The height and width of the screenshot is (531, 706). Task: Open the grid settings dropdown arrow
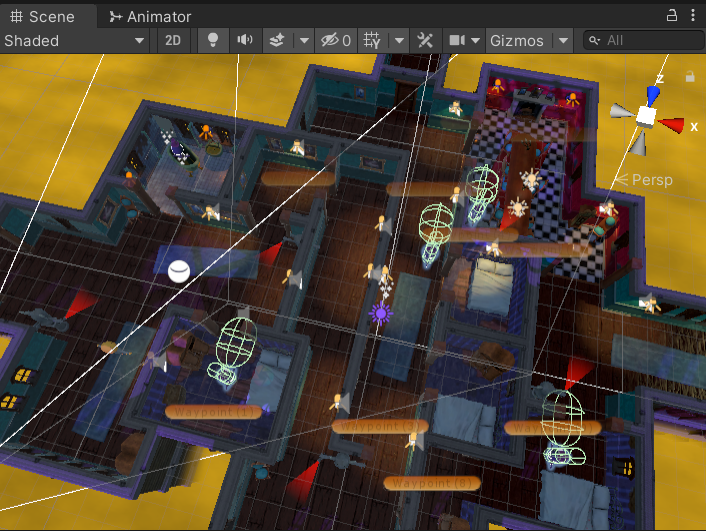[399, 41]
